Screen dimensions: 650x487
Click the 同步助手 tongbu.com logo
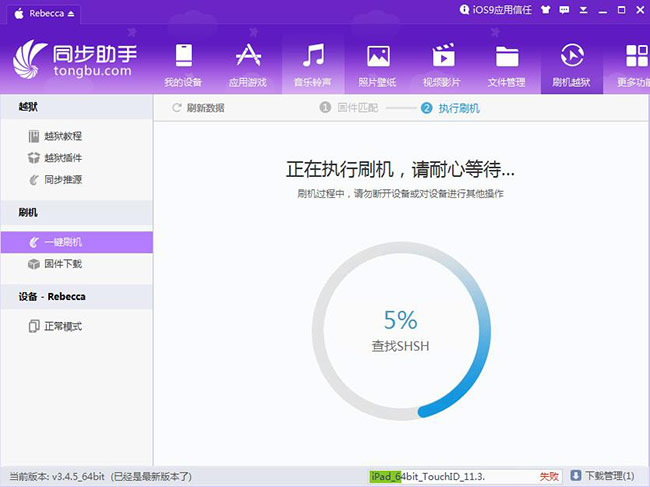[x=75, y=61]
